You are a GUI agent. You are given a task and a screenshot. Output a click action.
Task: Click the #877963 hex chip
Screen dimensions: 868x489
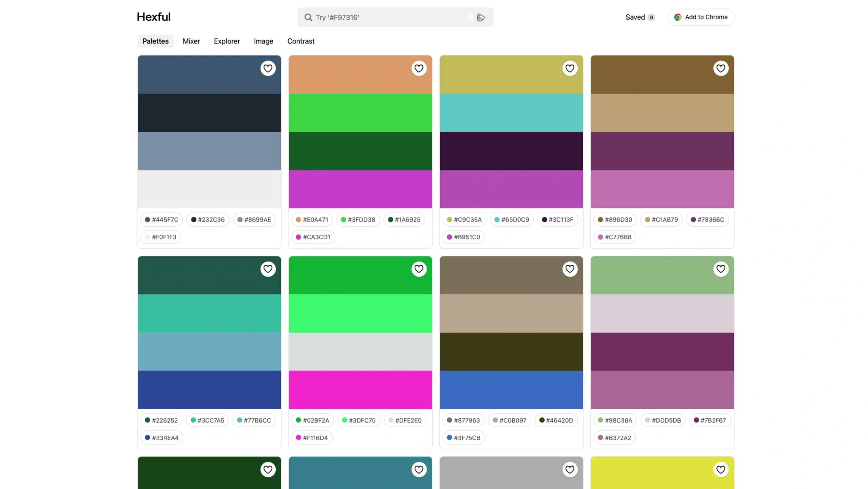(463, 420)
